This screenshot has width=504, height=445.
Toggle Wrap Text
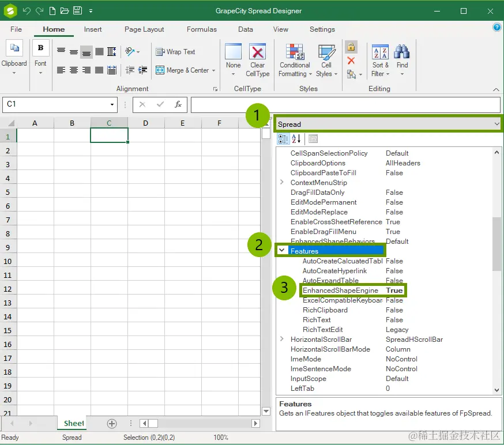click(x=175, y=52)
